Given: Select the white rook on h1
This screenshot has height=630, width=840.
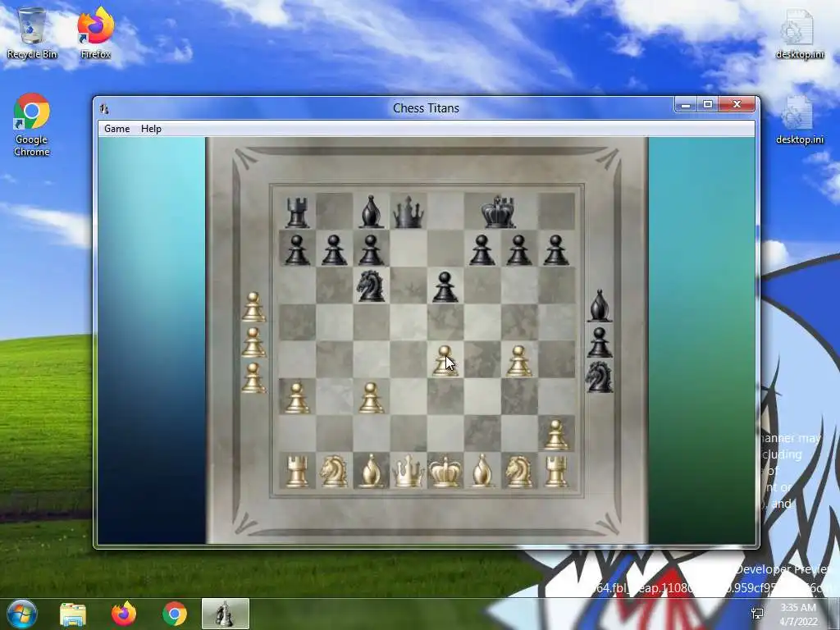Looking at the screenshot, I should pos(556,472).
